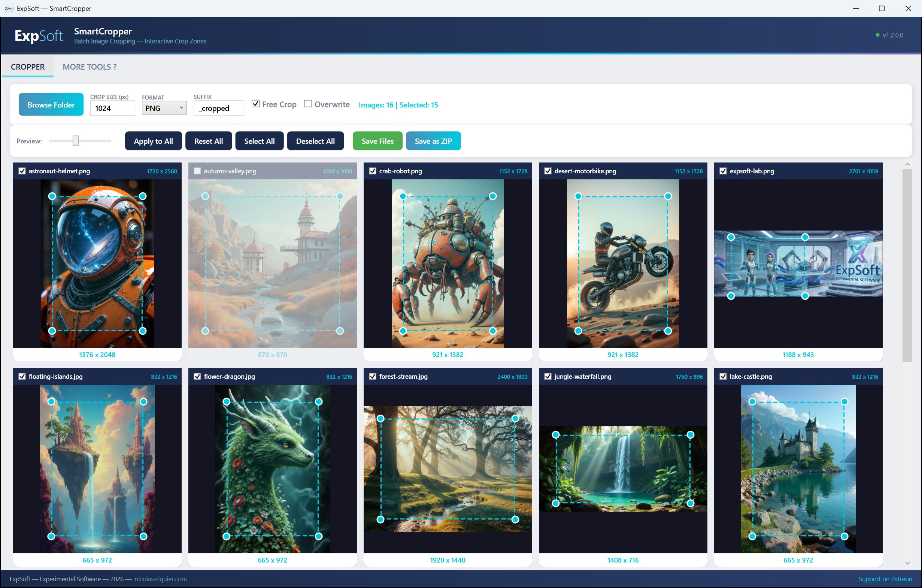Click the bottom-left crop handle on forest-stream.jpg
The height and width of the screenshot is (588, 922).
tap(380, 520)
